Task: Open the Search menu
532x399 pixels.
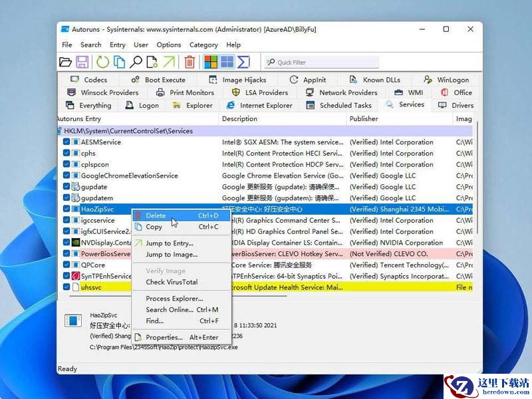Action: tap(90, 45)
